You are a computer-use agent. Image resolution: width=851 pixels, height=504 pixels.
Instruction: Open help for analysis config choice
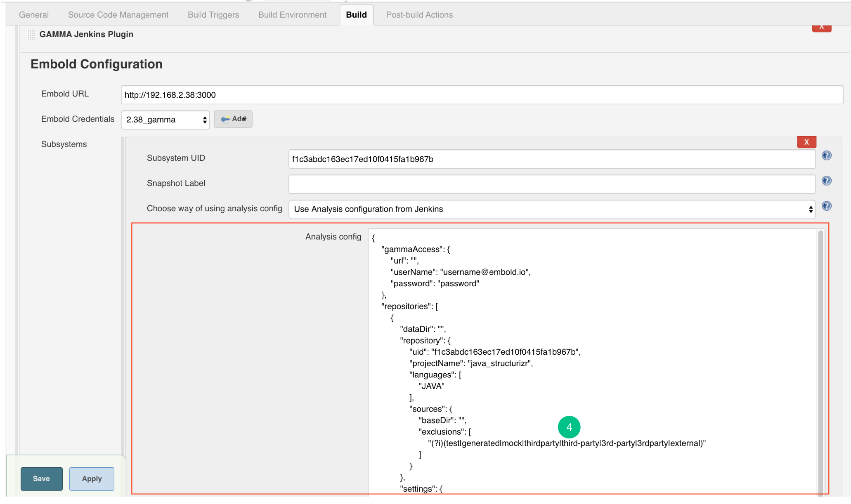pos(826,206)
